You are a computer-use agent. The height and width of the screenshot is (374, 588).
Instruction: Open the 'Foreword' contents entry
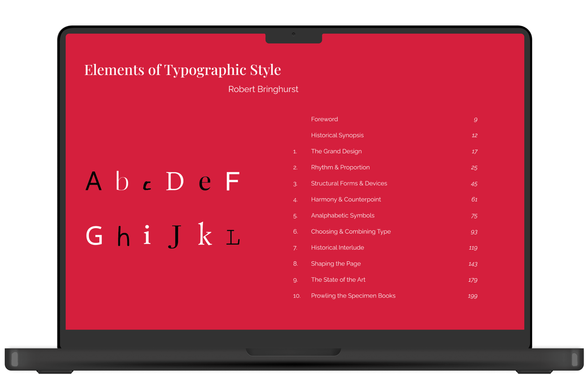click(324, 119)
